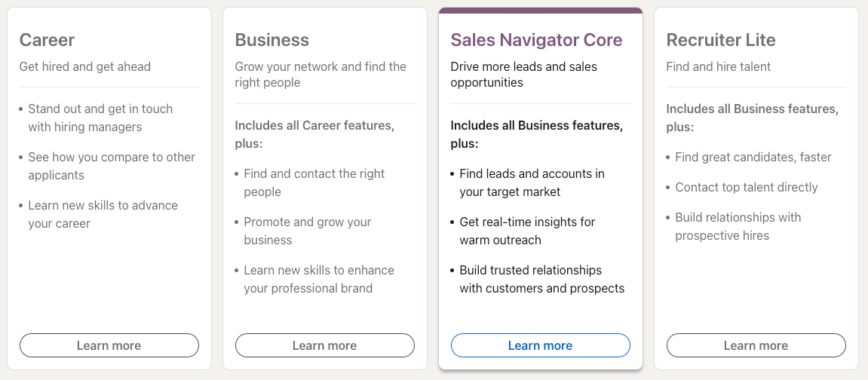
Task: Select the Sales Navigator Core heading
Action: (536, 40)
